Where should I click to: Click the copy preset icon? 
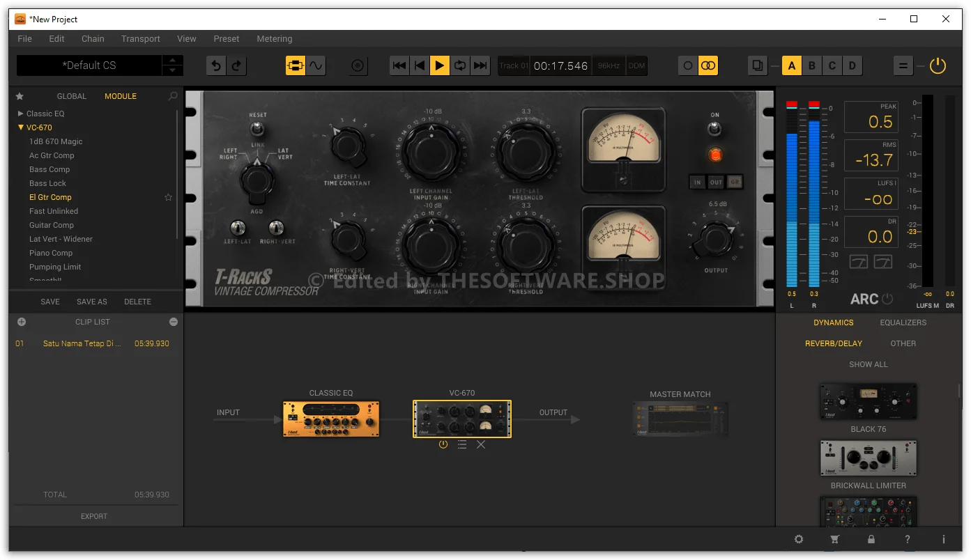pos(758,65)
